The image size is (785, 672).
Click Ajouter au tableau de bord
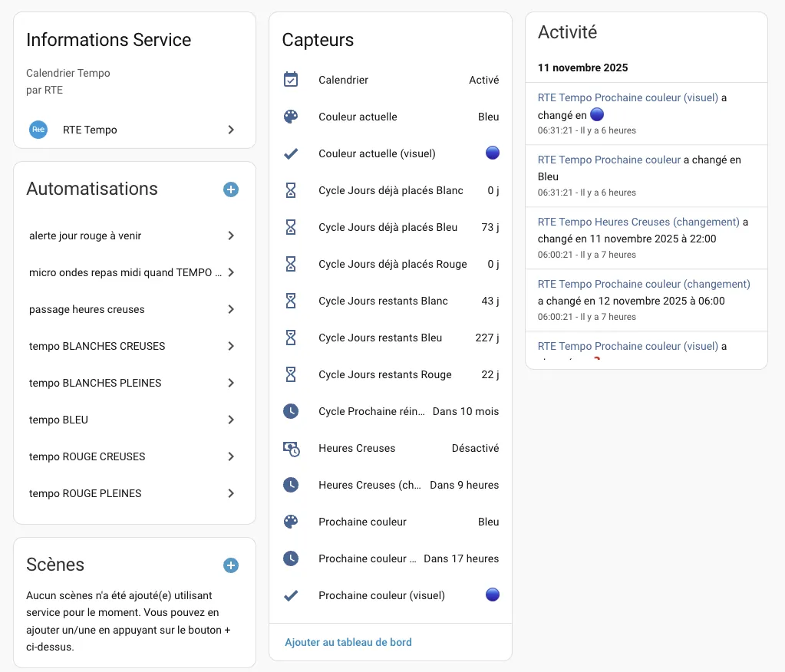(348, 643)
